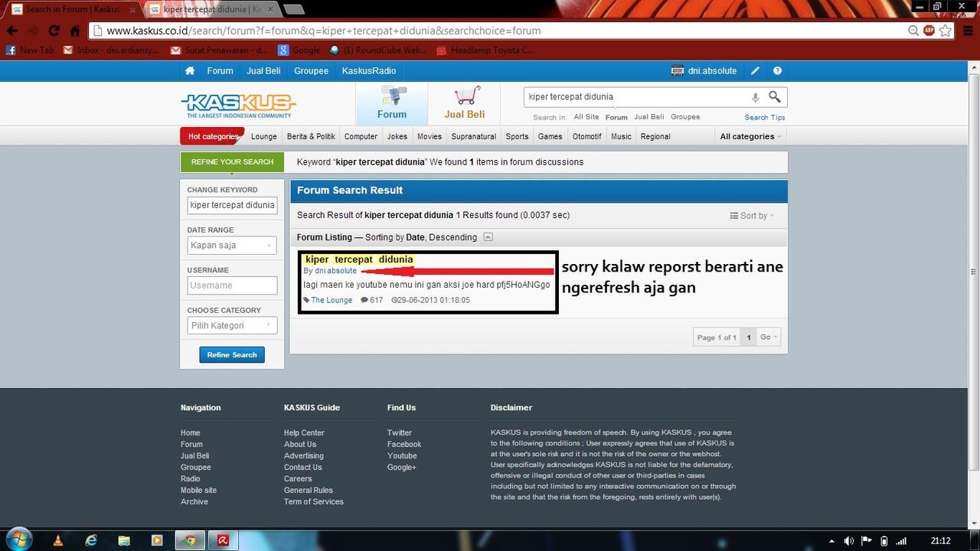
Task: Open the dni.absolute author link in the result
Action: coord(335,271)
